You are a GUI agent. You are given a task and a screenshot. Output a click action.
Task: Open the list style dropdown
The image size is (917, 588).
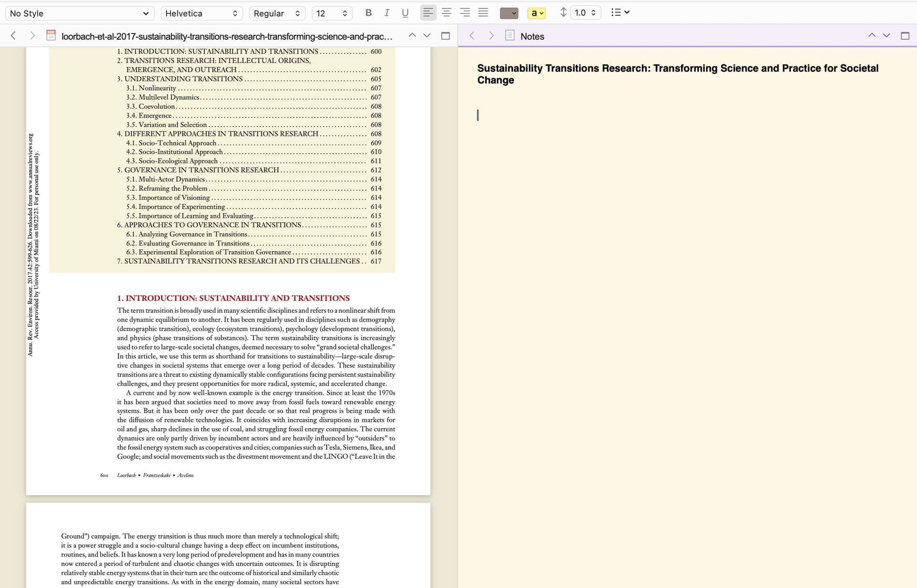point(620,12)
